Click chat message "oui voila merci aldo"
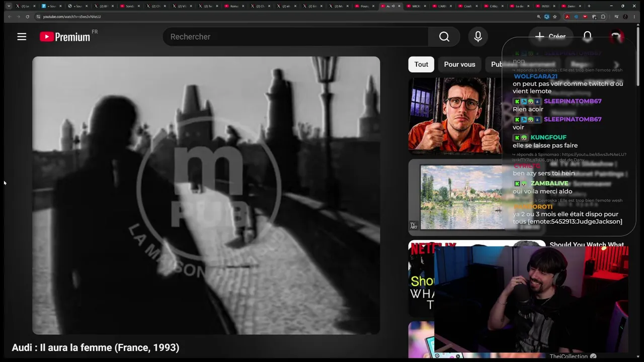Screen dimensions: 644x362 click(x=542, y=192)
